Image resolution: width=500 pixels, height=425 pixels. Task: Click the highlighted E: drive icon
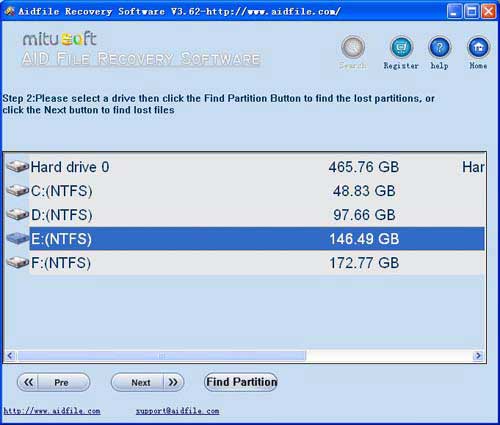coord(18,238)
